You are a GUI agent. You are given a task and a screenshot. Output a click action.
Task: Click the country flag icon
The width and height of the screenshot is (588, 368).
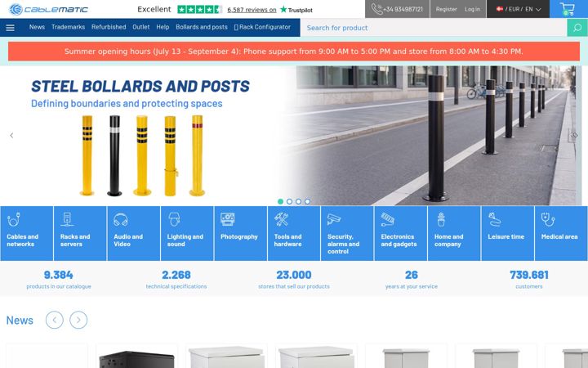(500, 9)
